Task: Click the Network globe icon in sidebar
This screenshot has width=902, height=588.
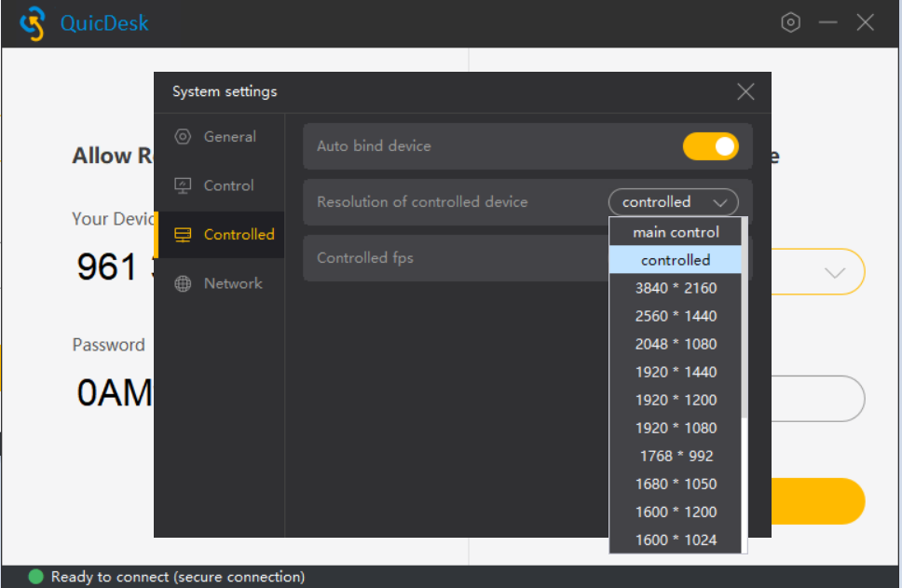Action: pos(183,283)
